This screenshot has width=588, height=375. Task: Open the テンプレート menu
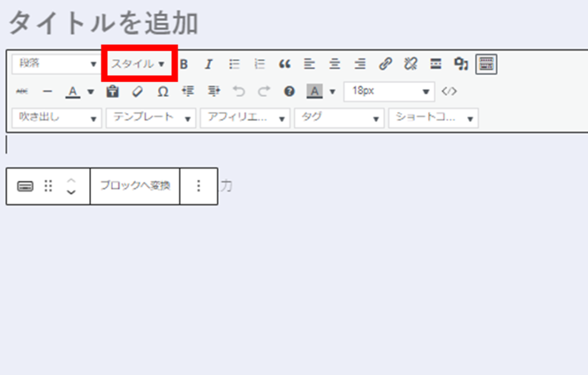151,118
